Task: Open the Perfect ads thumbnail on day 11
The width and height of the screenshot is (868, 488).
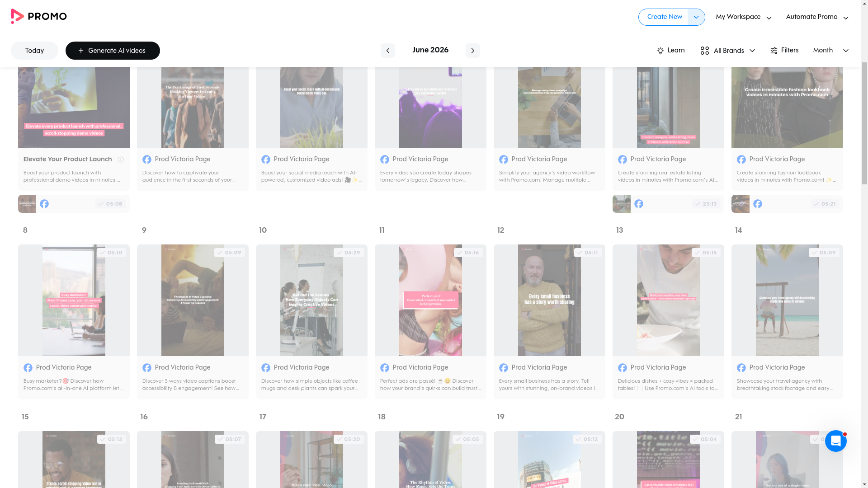Action: 430,300
